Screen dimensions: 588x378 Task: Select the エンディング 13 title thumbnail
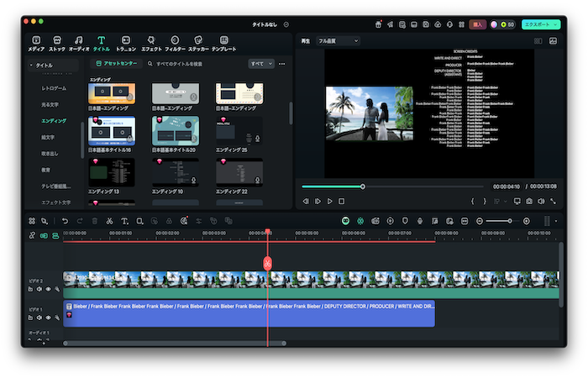pos(112,172)
